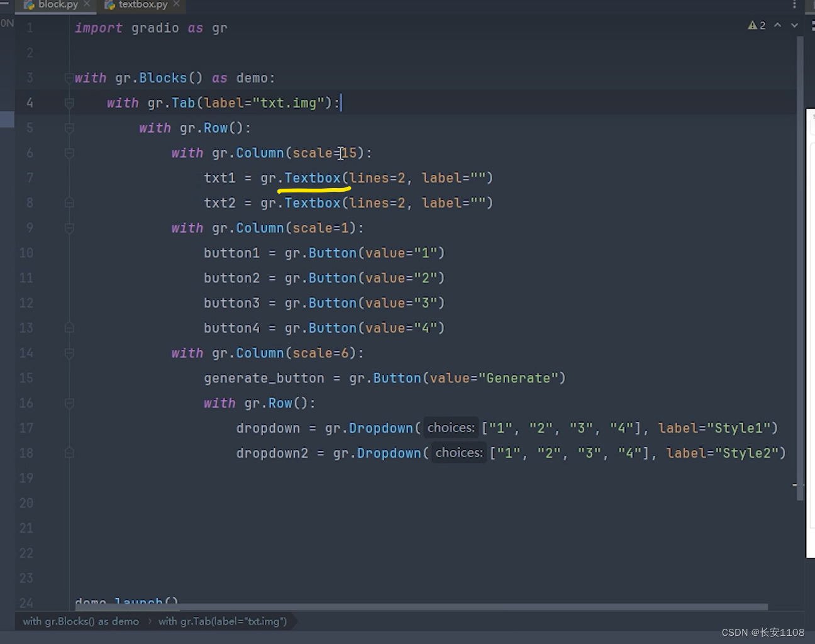
Task: Click the scale=15 argument on line 6
Action: pyautogui.click(x=324, y=153)
